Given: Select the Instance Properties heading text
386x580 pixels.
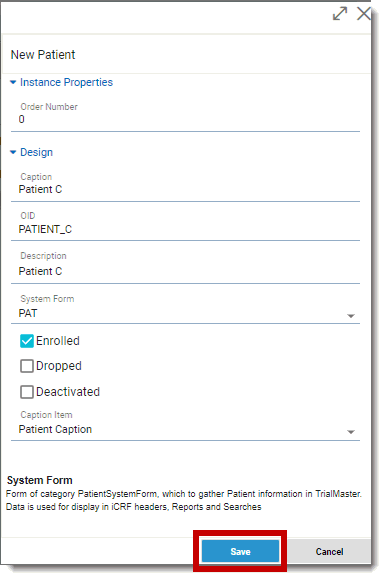Looking at the screenshot, I should [x=66, y=82].
